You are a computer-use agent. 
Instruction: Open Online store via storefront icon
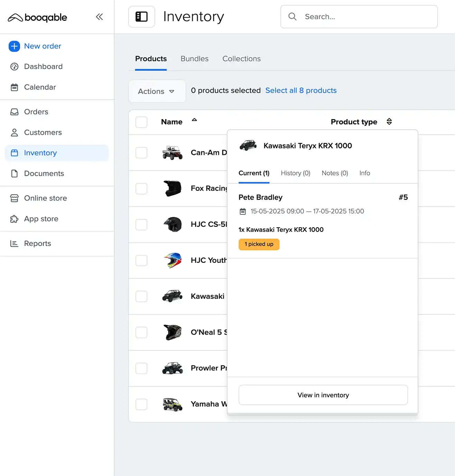coord(14,198)
